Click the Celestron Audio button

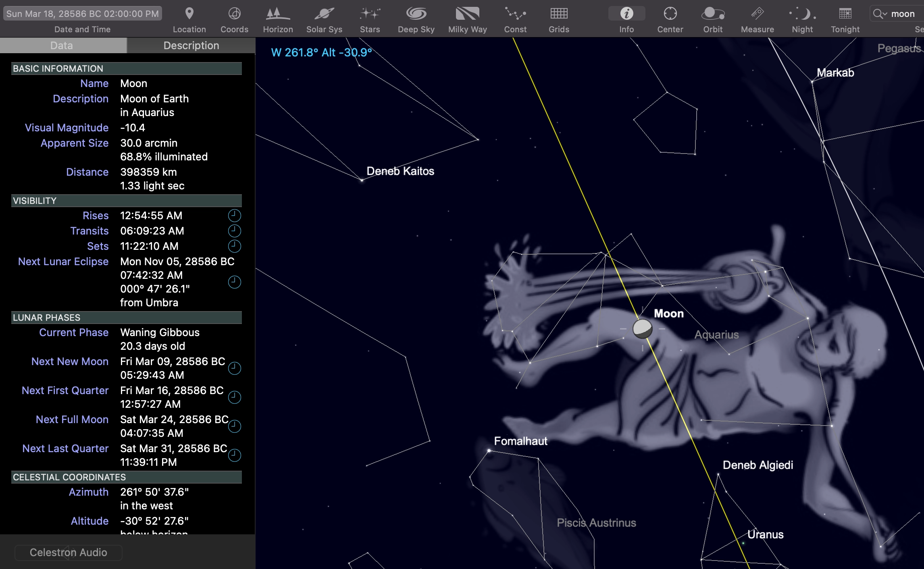(x=68, y=552)
